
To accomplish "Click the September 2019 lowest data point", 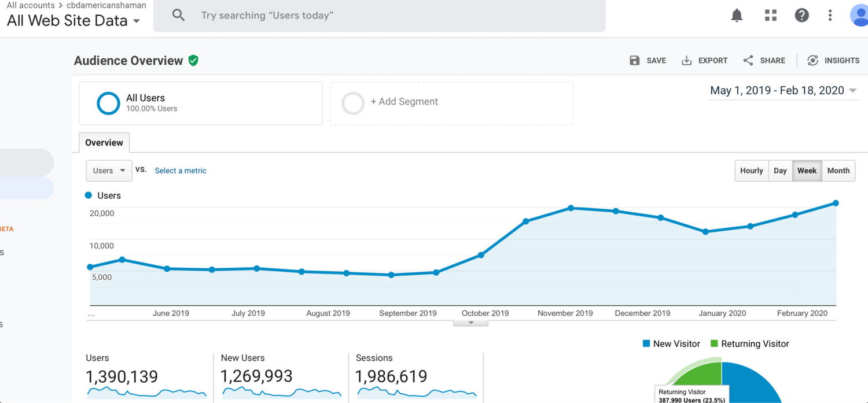I will click(x=391, y=275).
